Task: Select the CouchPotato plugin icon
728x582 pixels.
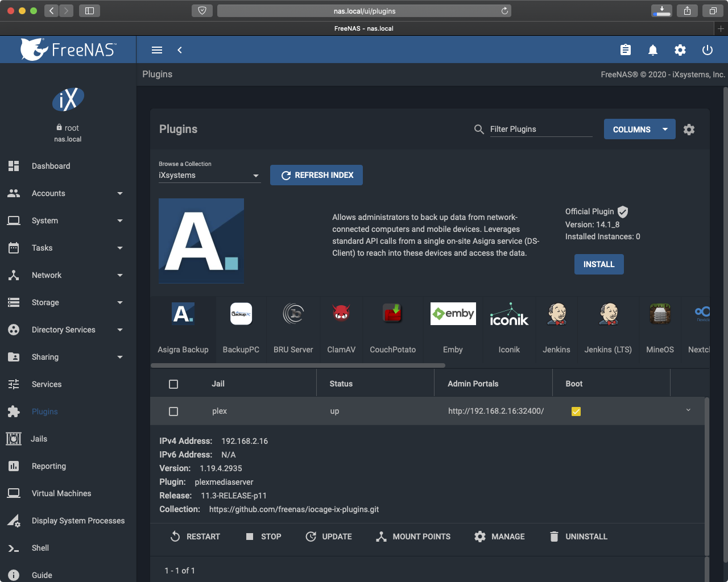Action: pos(392,313)
